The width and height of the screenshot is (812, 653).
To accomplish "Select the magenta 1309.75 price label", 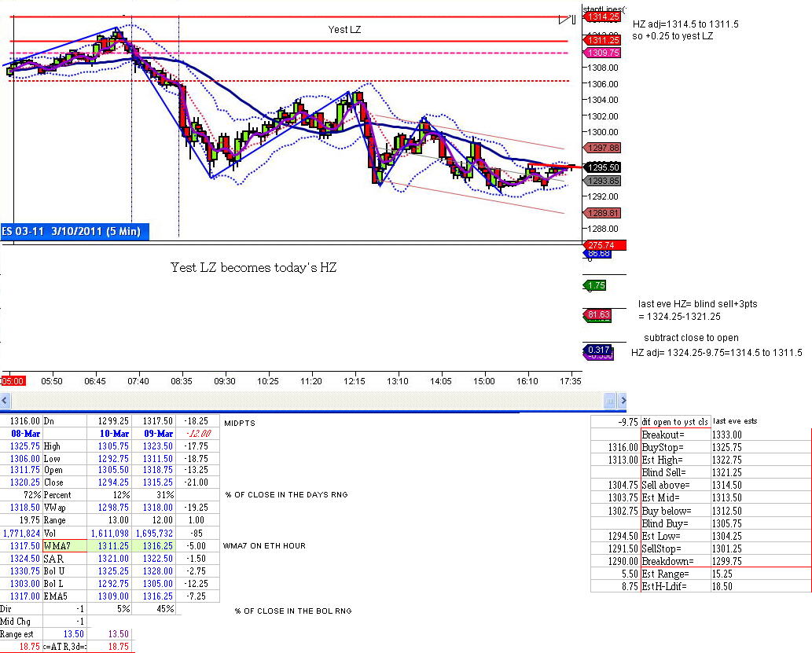I will pyautogui.click(x=602, y=53).
